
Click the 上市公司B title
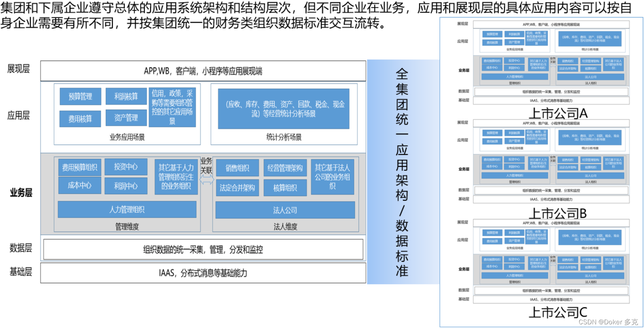[558, 213]
